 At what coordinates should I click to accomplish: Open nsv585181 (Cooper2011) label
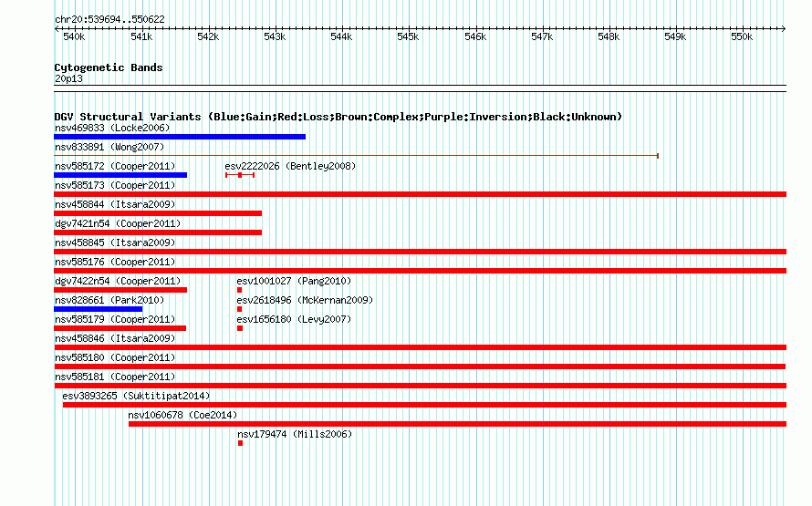point(115,377)
